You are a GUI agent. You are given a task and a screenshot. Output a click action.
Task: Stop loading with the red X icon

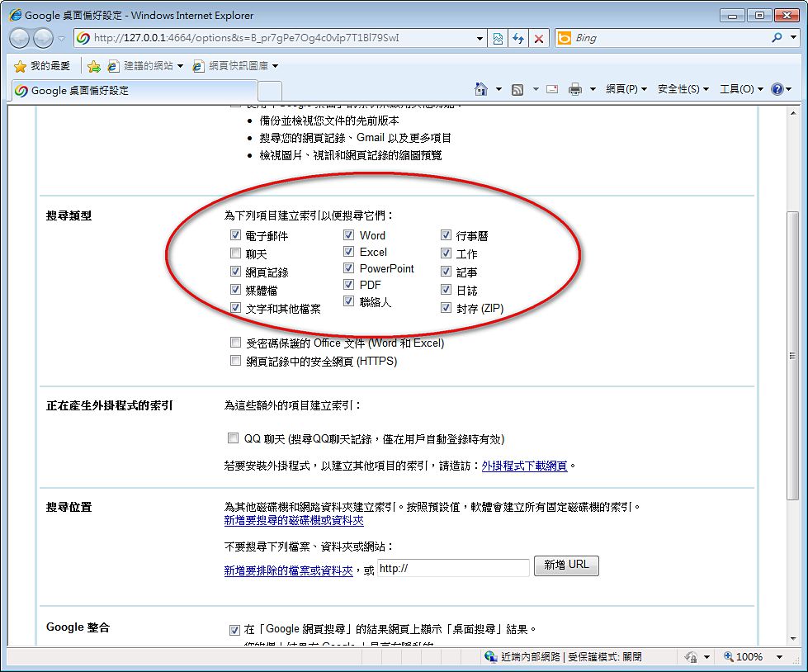coord(538,39)
